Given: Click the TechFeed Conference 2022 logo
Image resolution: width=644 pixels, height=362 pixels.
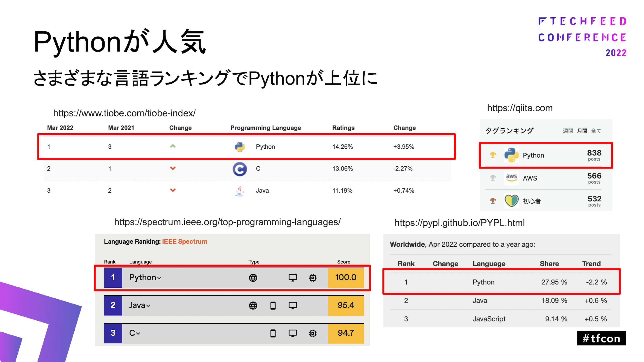Looking at the screenshot, I should 583,37.
